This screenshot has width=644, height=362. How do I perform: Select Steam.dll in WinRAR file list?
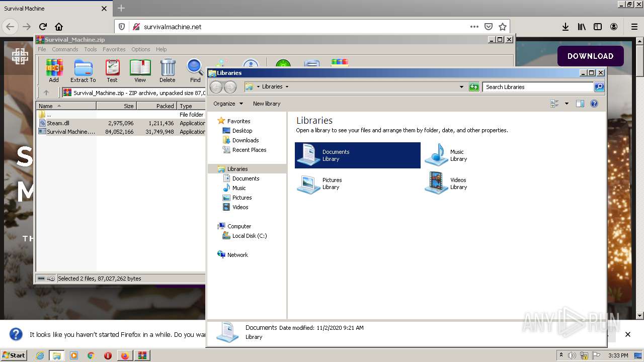coord(58,123)
